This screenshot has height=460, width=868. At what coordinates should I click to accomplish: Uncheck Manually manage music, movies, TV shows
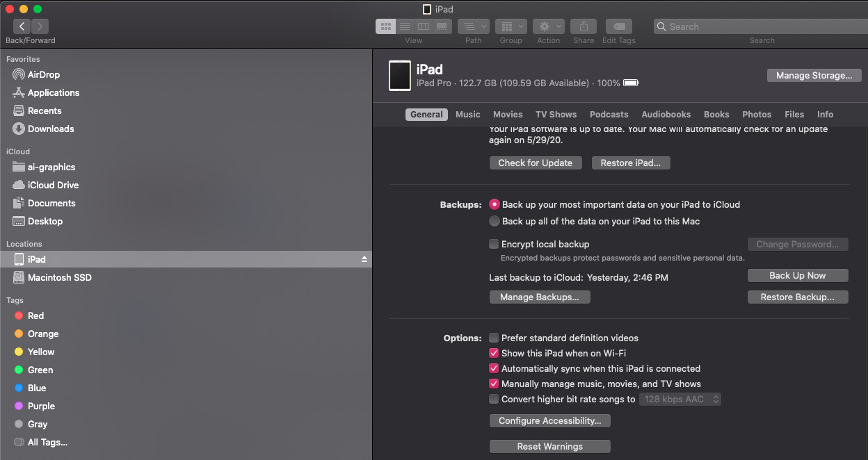[x=494, y=384]
